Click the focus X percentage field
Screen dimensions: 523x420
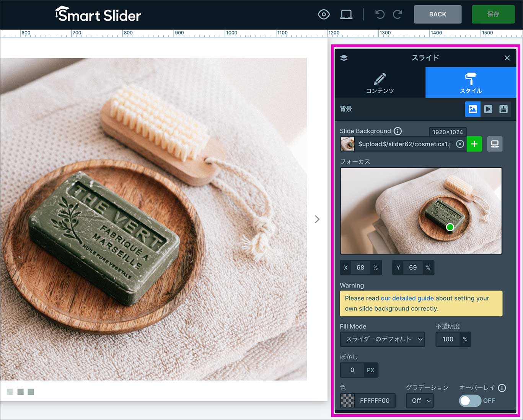360,268
